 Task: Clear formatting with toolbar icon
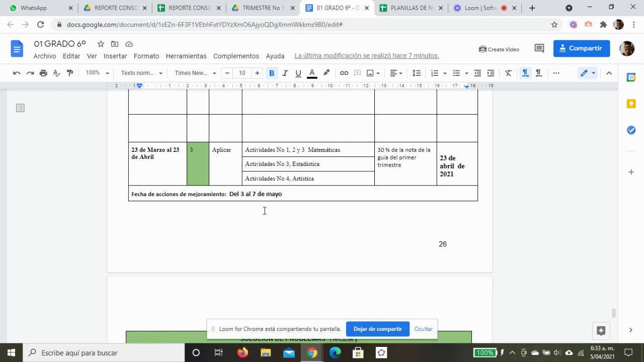(x=508, y=73)
